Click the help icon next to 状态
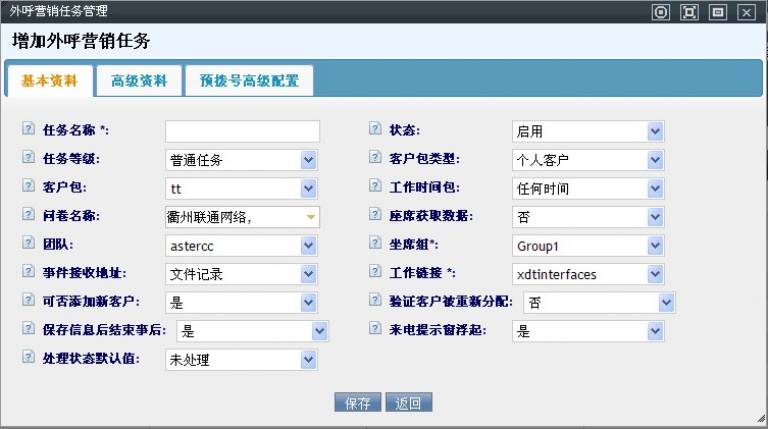 [375, 130]
